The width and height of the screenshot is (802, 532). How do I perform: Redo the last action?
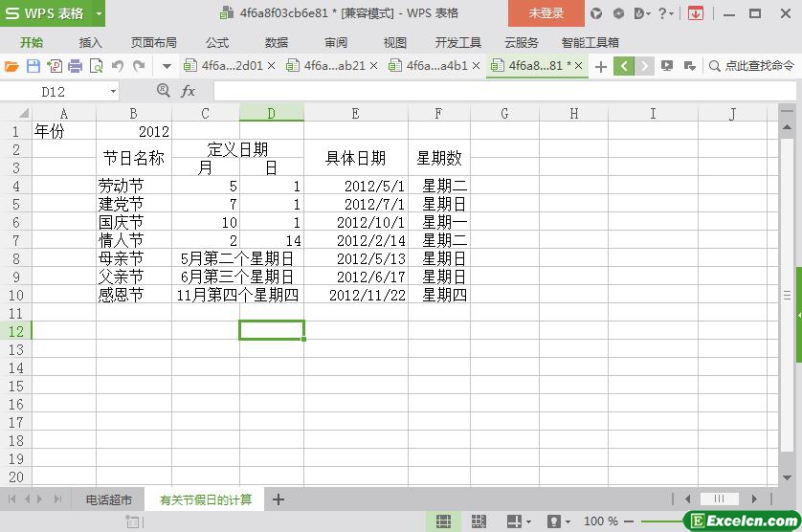[139, 66]
